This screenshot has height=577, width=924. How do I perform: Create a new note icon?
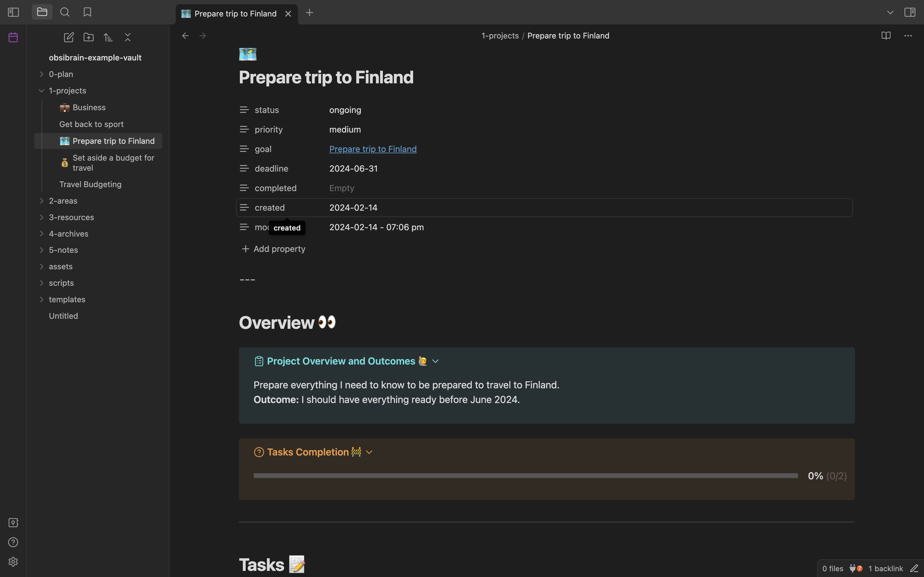click(69, 37)
